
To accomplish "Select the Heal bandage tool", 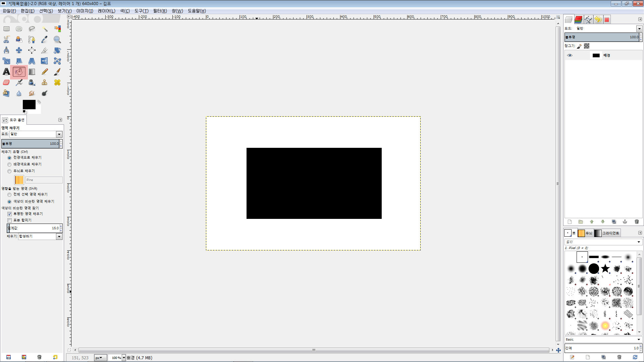I will [57, 82].
